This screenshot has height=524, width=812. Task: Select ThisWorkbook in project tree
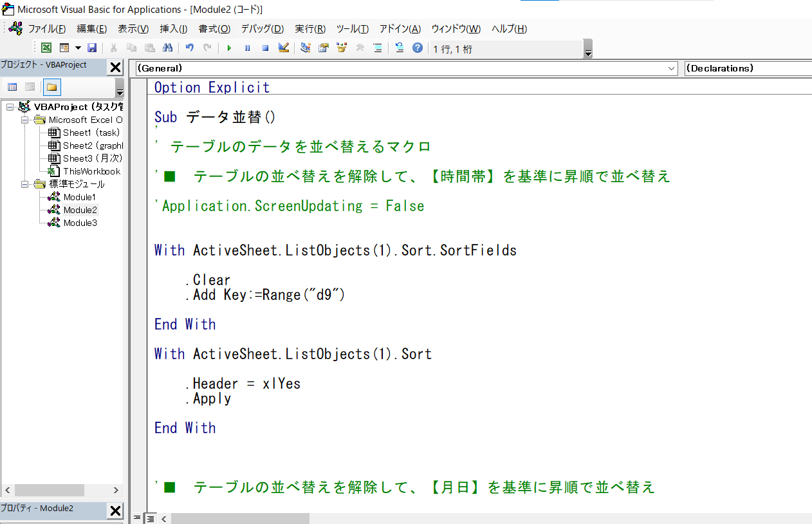[91, 171]
